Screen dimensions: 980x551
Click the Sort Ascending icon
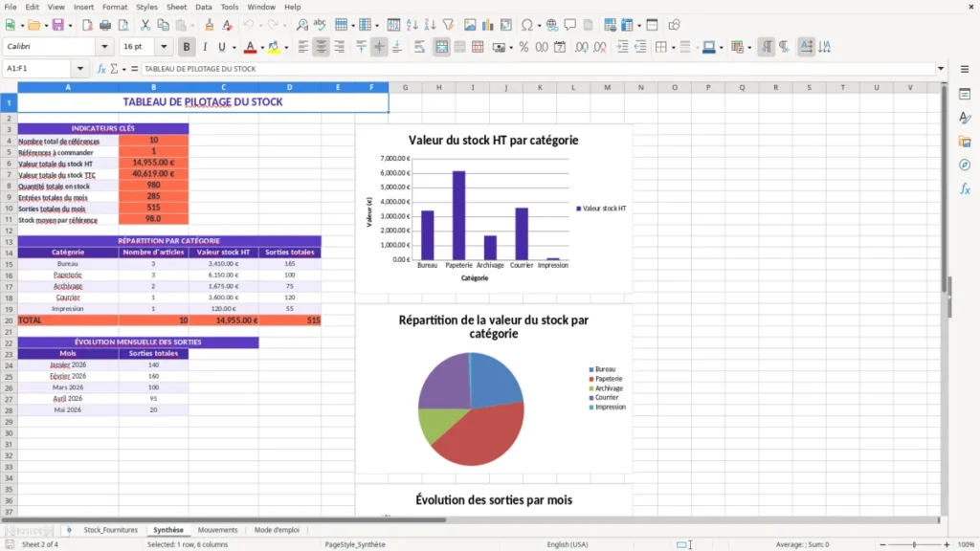pyautogui.click(x=412, y=25)
